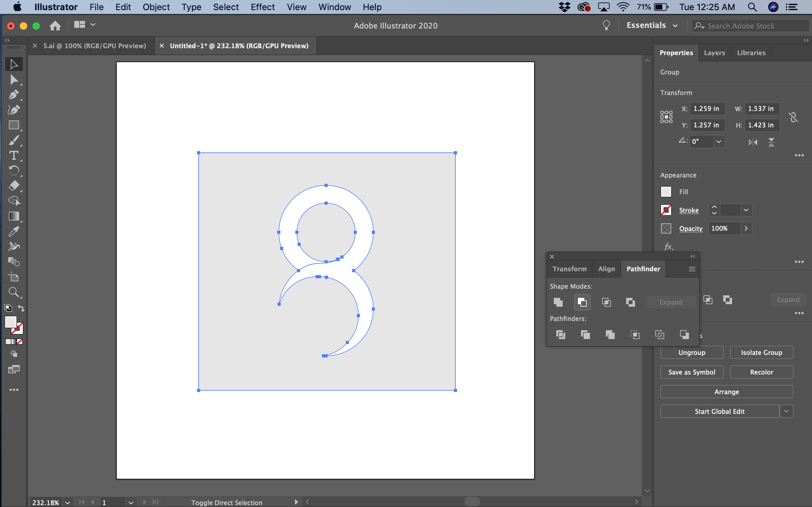Toggle the Exclude shape mode
The height and width of the screenshot is (507, 812).
pyautogui.click(x=630, y=302)
